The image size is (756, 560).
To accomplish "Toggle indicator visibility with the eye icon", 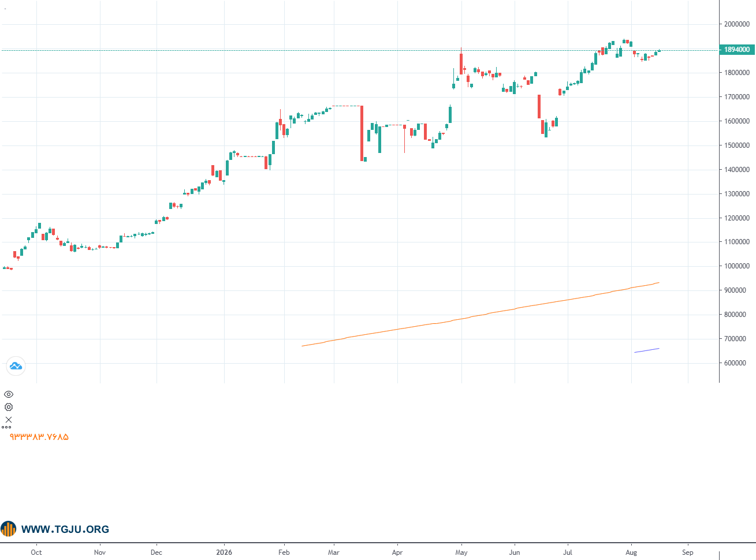I will tap(9, 394).
